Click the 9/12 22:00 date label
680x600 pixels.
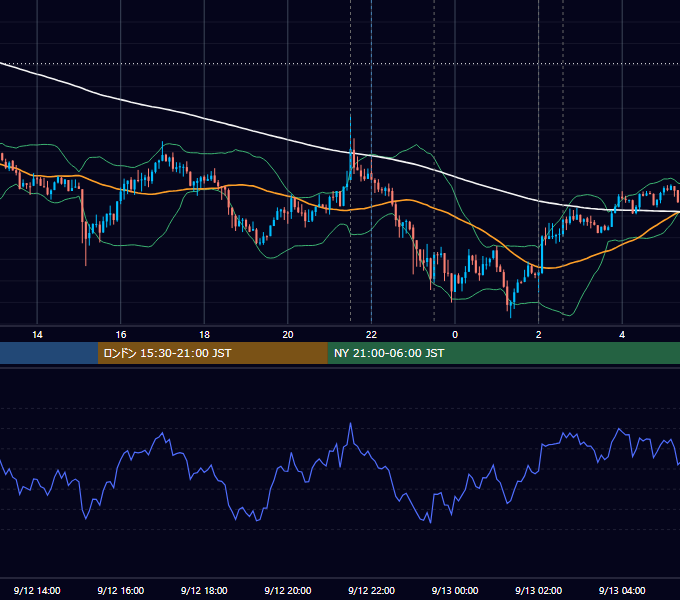371,590
